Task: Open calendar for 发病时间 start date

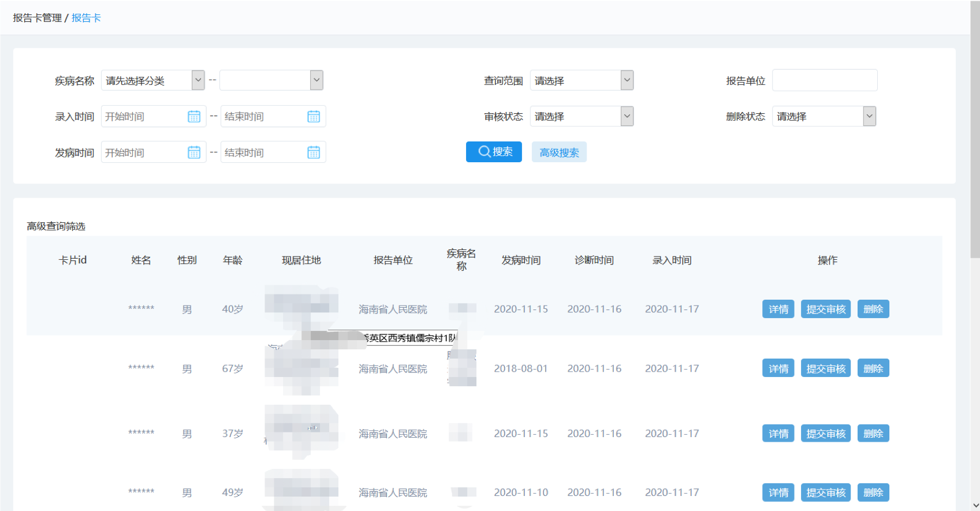Action: pyautogui.click(x=194, y=152)
